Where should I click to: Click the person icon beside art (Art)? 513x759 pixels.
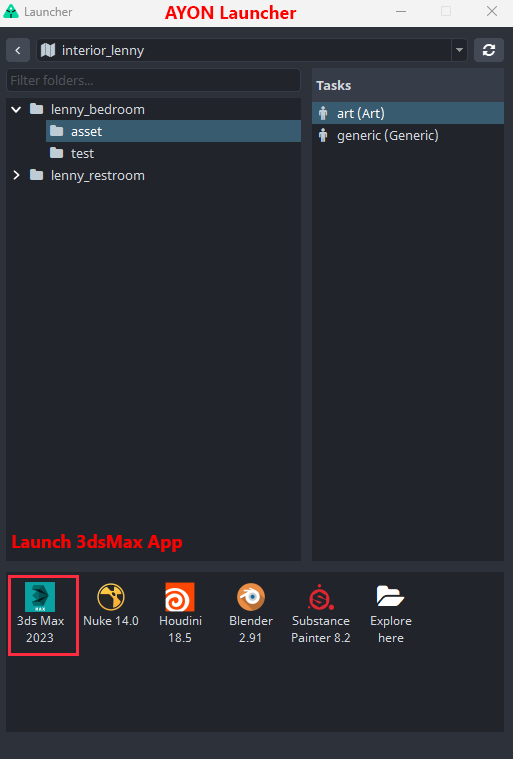point(323,113)
